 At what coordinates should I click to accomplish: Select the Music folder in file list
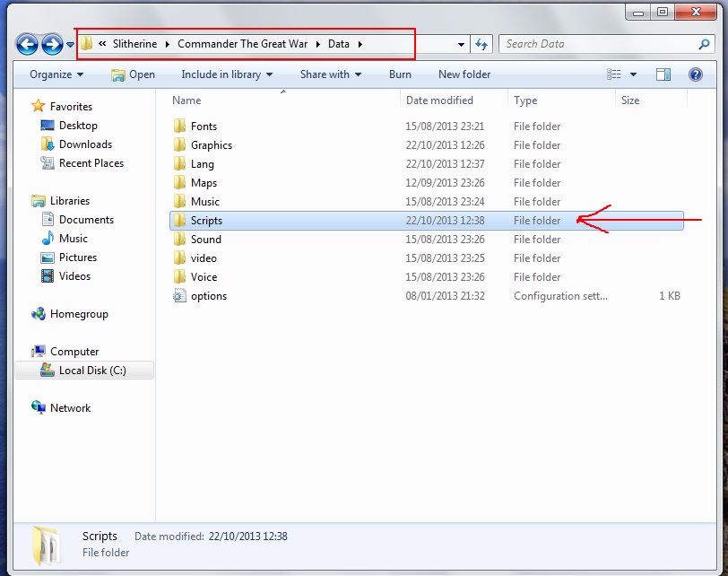click(204, 202)
